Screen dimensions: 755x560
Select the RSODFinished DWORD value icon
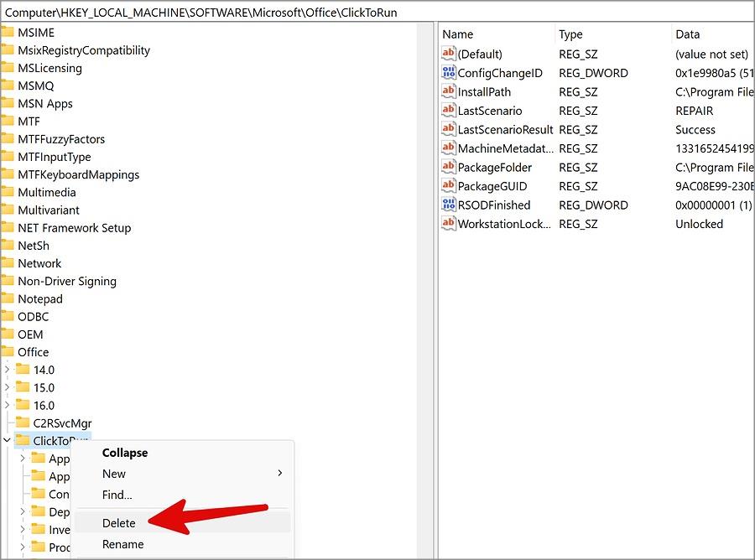(448, 205)
